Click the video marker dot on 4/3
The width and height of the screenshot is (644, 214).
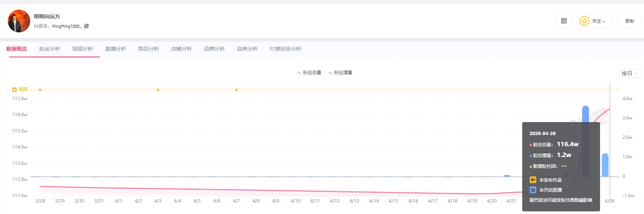tap(158, 90)
